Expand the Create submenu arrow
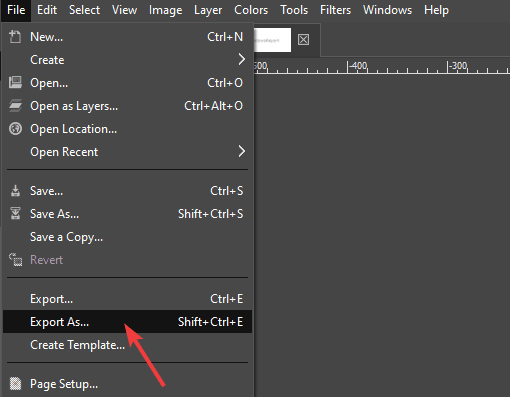The height and width of the screenshot is (397, 510). click(x=242, y=60)
